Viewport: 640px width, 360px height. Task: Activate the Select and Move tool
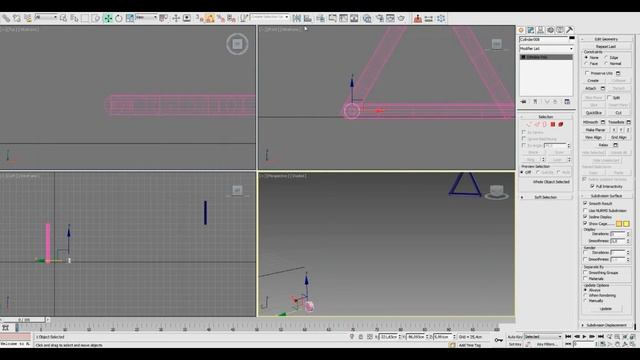pos(108,18)
